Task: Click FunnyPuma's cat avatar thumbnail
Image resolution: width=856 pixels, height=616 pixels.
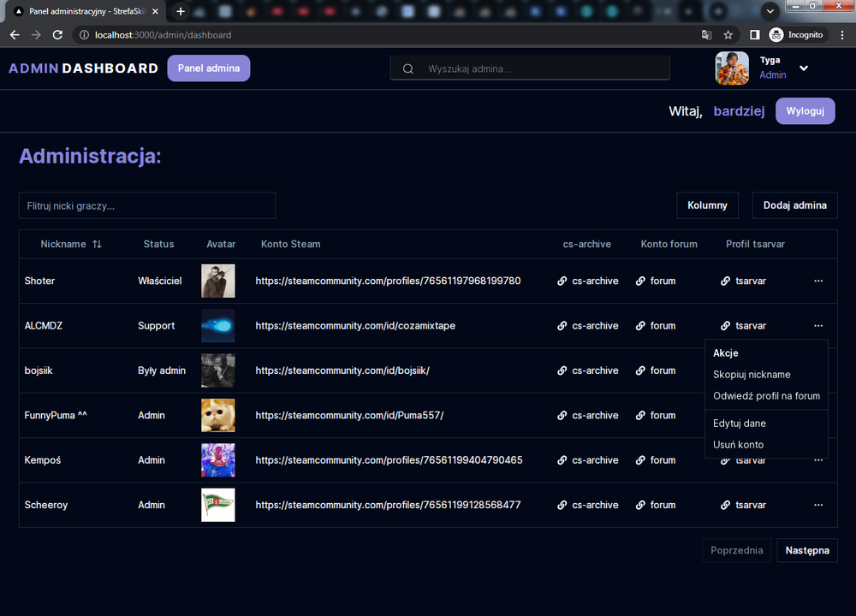Action: pos(217,415)
